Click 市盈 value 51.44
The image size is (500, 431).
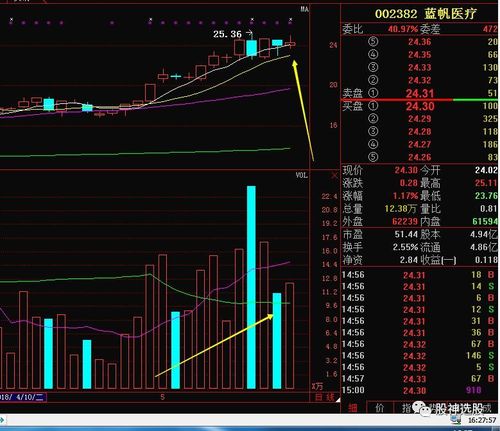click(x=406, y=234)
